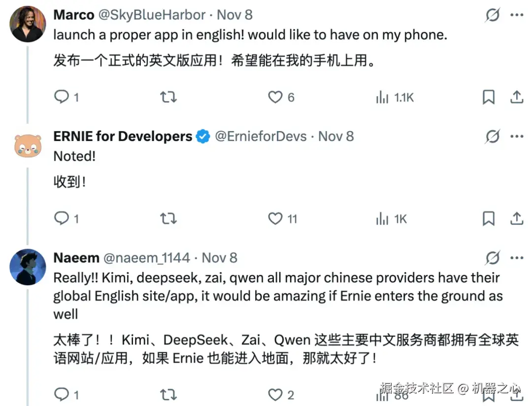Open more options menu on Naeem's tweet
The image size is (532, 406).
pos(516,257)
